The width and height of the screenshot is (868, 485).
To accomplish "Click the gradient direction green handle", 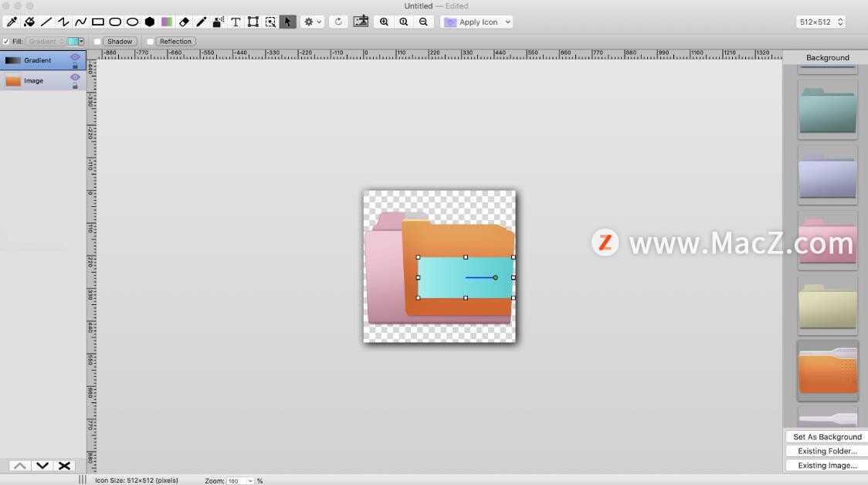I will pyautogui.click(x=496, y=278).
